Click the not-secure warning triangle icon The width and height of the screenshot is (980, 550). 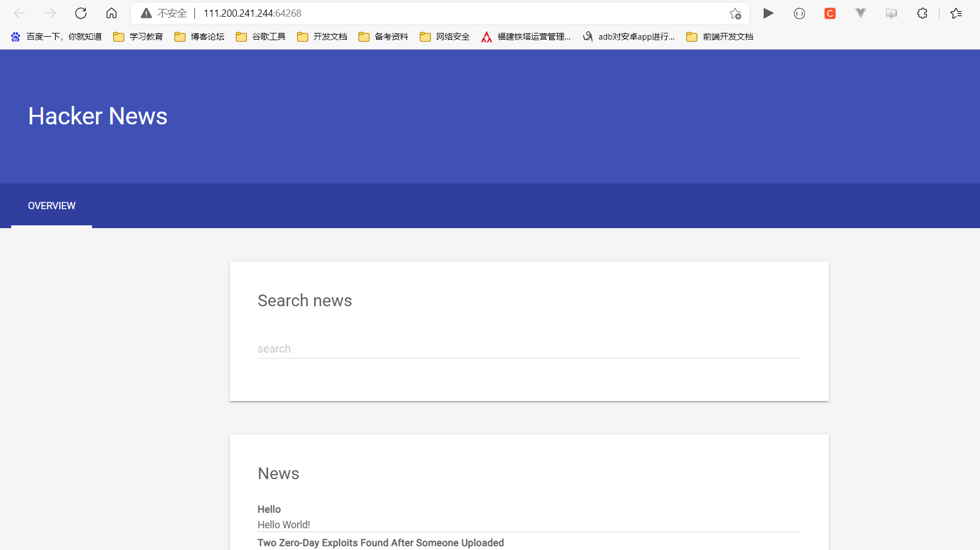point(146,13)
